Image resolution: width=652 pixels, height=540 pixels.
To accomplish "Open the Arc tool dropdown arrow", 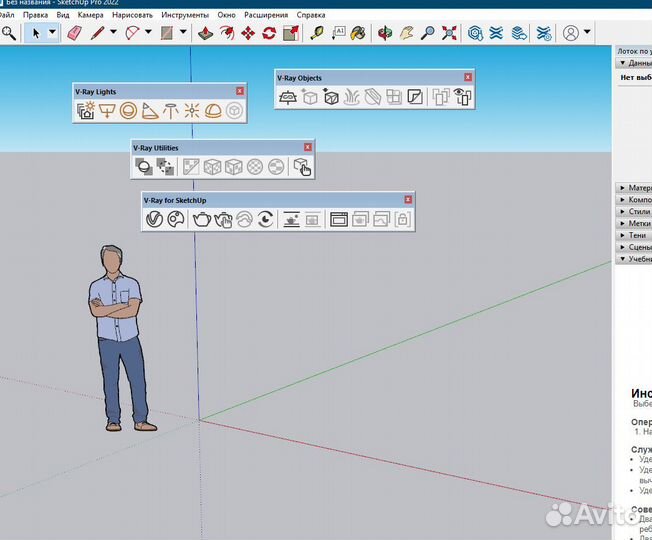I will pos(148,32).
